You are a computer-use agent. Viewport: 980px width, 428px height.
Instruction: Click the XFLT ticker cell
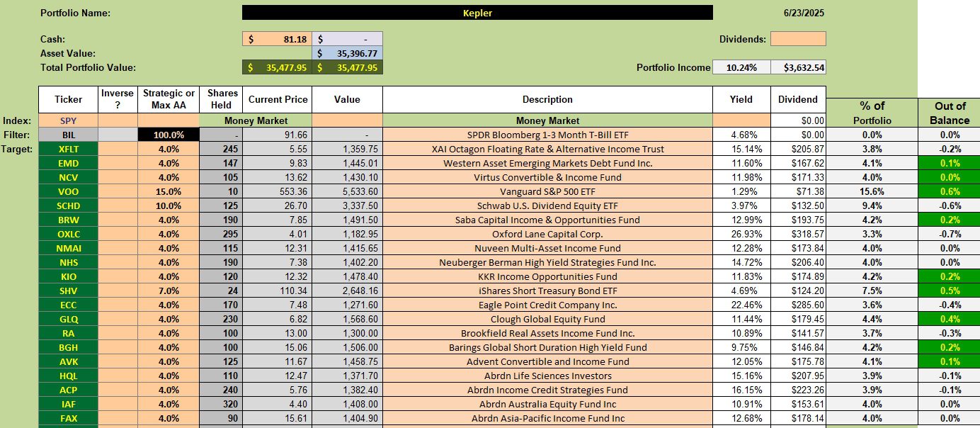(x=68, y=149)
